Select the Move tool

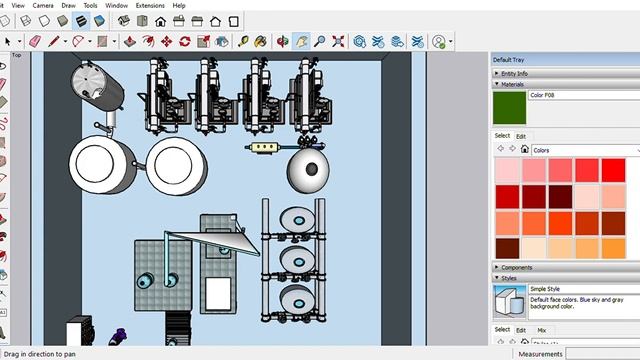(x=167, y=41)
